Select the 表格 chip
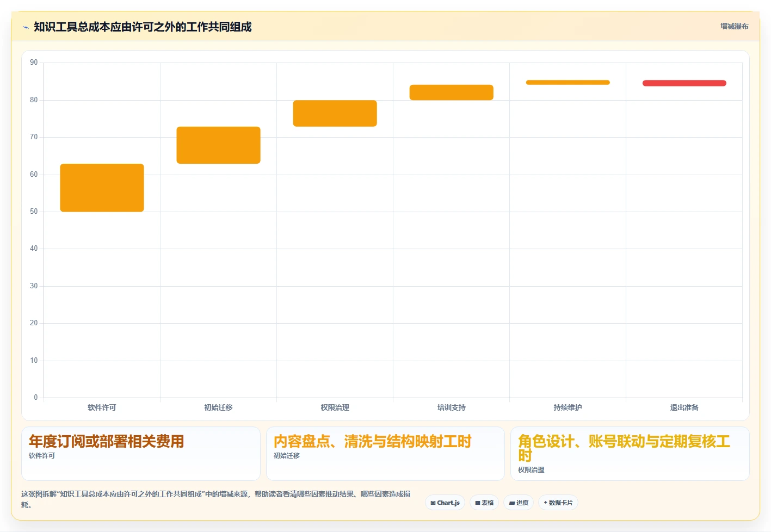The height and width of the screenshot is (532, 771). pyautogui.click(x=484, y=503)
